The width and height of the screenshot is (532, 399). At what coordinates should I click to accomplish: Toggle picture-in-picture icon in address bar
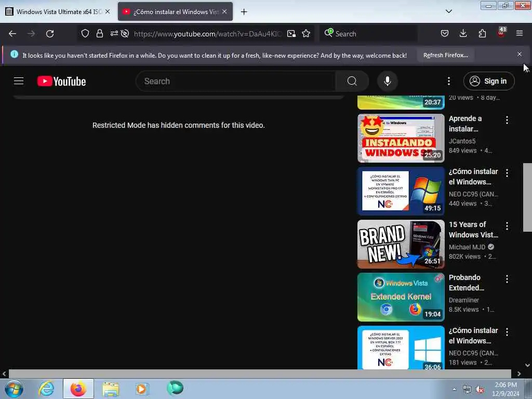tap(291, 34)
